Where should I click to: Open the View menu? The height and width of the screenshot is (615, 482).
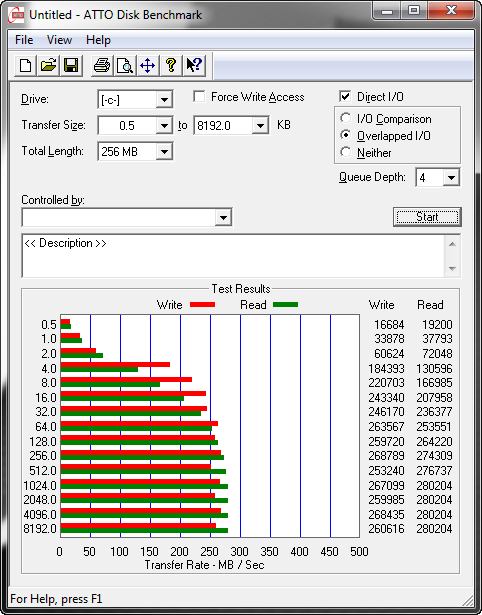(x=59, y=40)
